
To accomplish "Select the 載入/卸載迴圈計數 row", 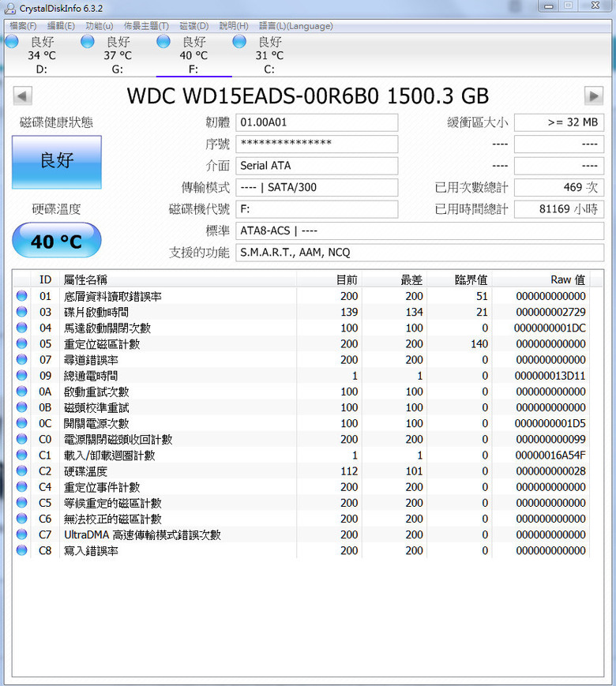I will (x=301, y=455).
